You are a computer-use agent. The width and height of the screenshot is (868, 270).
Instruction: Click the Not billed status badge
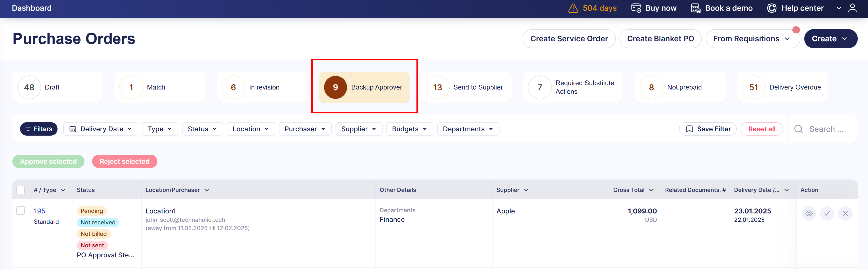(x=93, y=234)
